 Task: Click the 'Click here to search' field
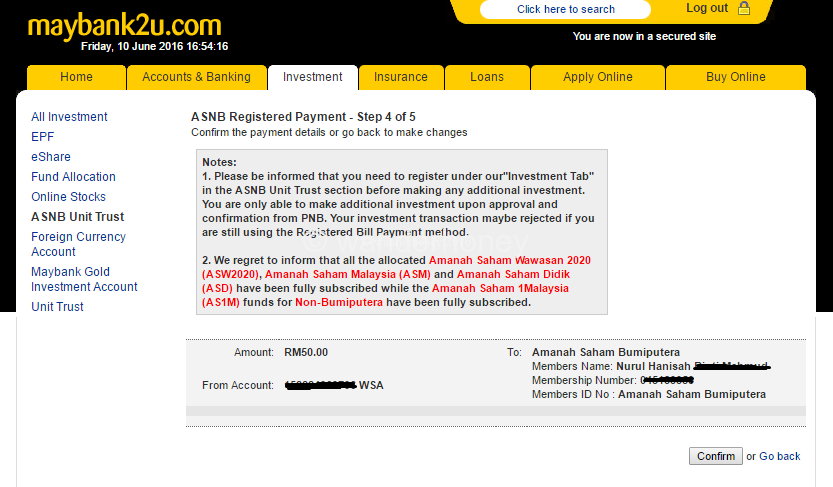coord(565,9)
